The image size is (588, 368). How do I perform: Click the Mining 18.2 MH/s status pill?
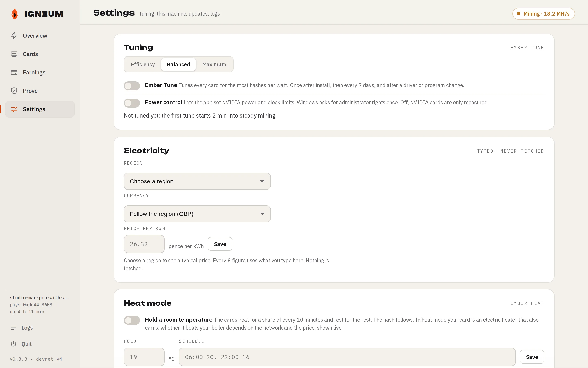coord(543,14)
